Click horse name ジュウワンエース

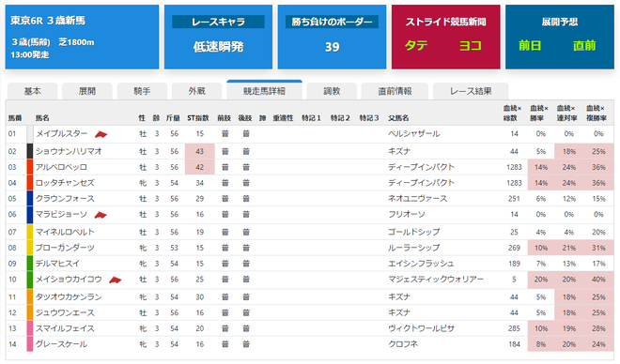click(65, 312)
